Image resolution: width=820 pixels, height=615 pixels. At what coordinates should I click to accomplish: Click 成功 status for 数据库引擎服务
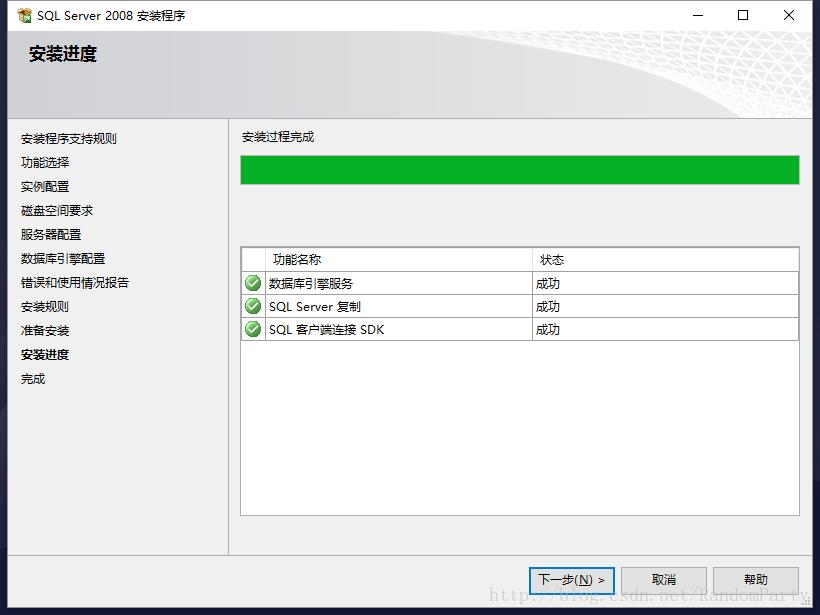point(548,283)
